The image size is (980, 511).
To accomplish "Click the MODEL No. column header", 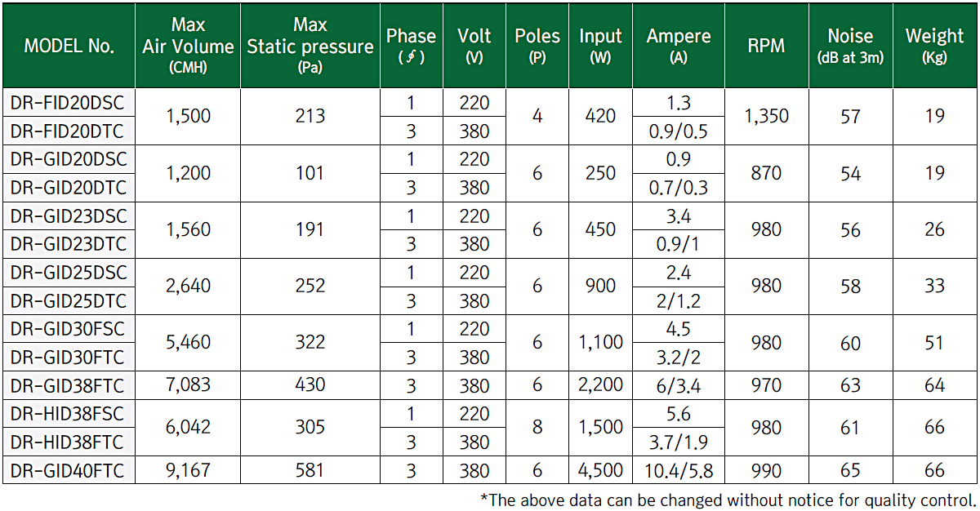I will click(69, 46).
